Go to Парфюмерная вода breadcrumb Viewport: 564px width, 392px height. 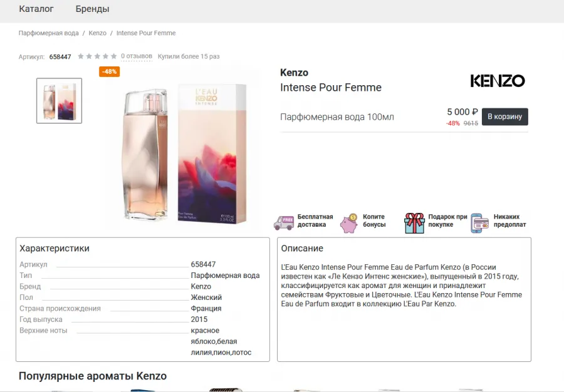click(x=48, y=33)
